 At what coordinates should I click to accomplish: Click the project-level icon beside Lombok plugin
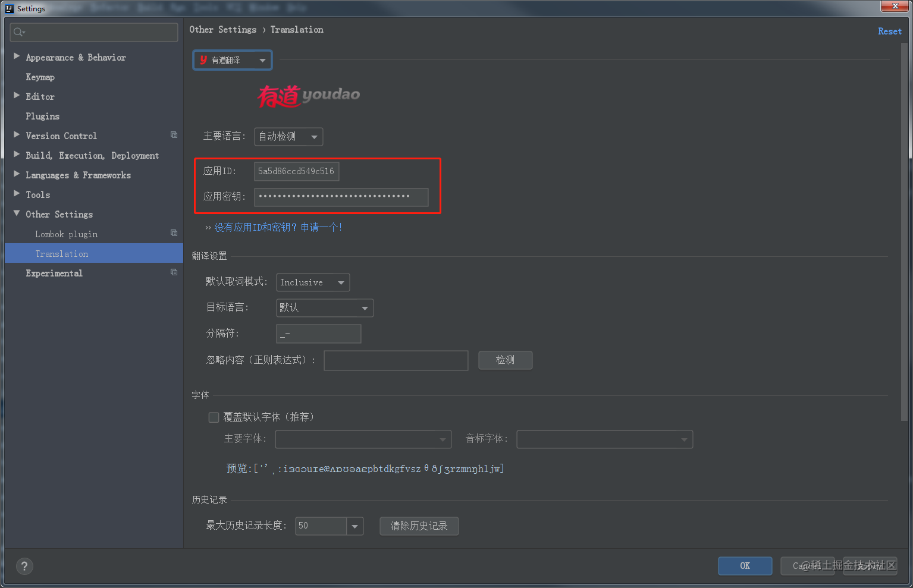coord(174,233)
